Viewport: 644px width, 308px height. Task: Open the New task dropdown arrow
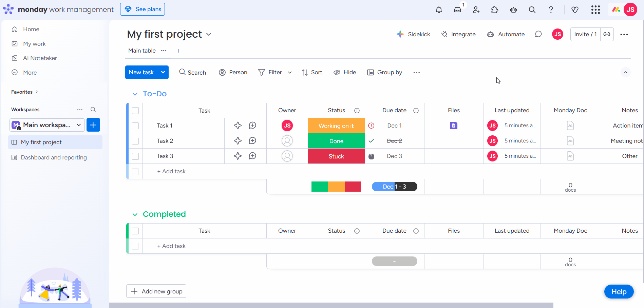click(163, 72)
